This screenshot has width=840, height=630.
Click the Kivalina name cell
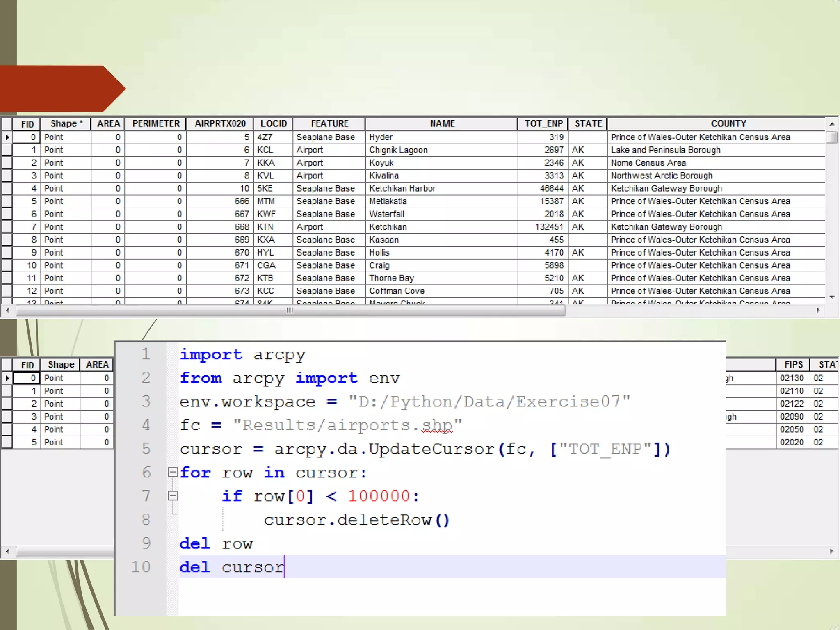coord(441,176)
